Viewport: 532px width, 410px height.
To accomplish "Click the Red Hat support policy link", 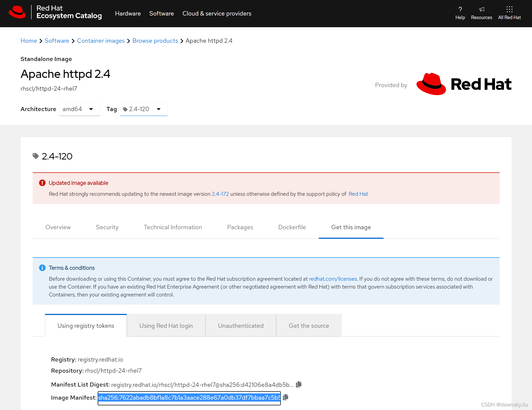I will pos(358,194).
